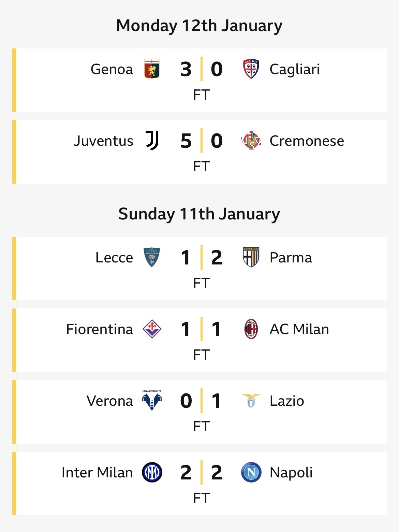Screen dimensions: 399x532
Task: Select the Inter Milan circular logo
Action: point(152,472)
